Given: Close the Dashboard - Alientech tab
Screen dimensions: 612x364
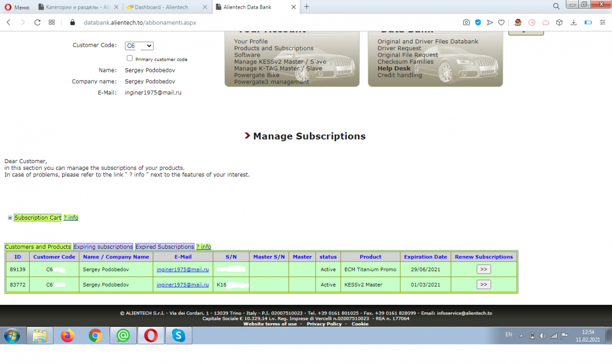Looking at the screenshot, I should point(205,7).
